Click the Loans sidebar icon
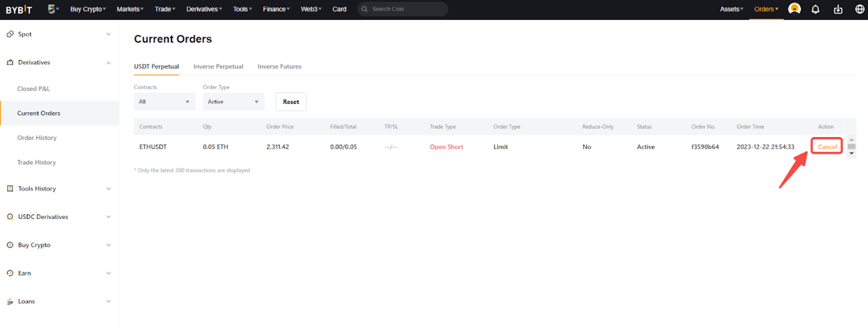This screenshot has height=328, width=868. [x=10, y=301]
